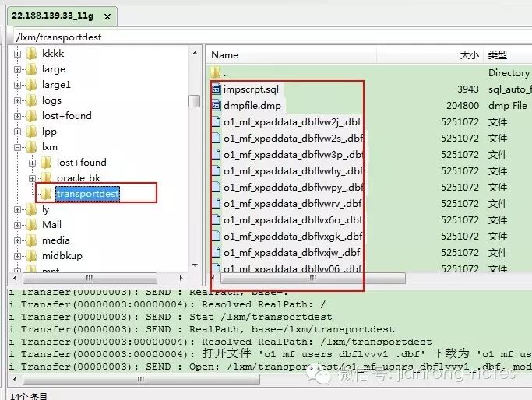Click the 3943 size value for impscrpt.sql

tap(468, 89)
